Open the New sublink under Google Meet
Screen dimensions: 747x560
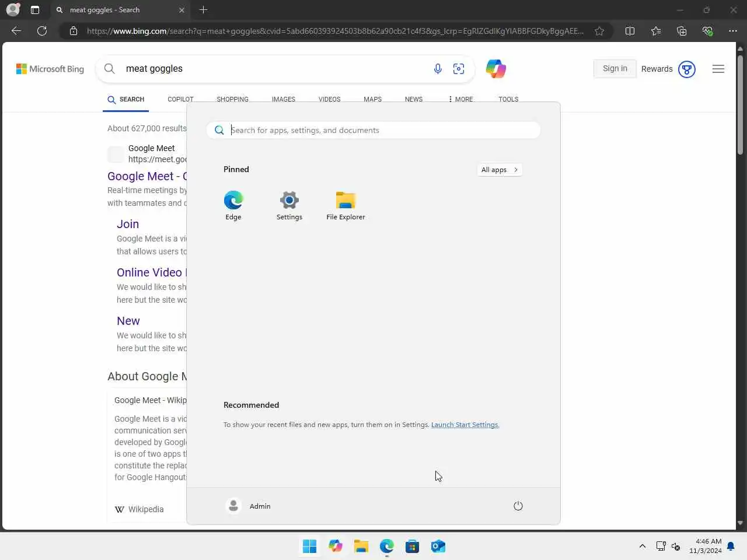pyautogui.click(x=128, y=321)
